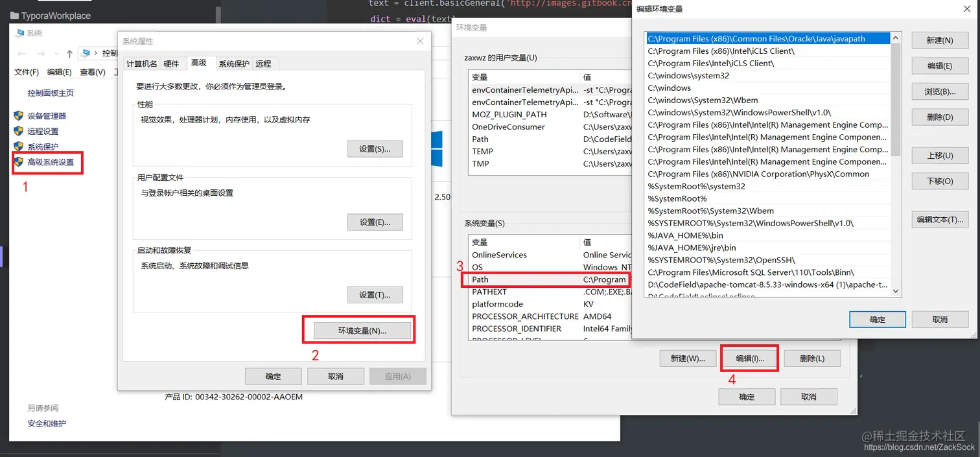
Task: Click the shield icon beside 系统保护
Action: (x=19, y=146)
